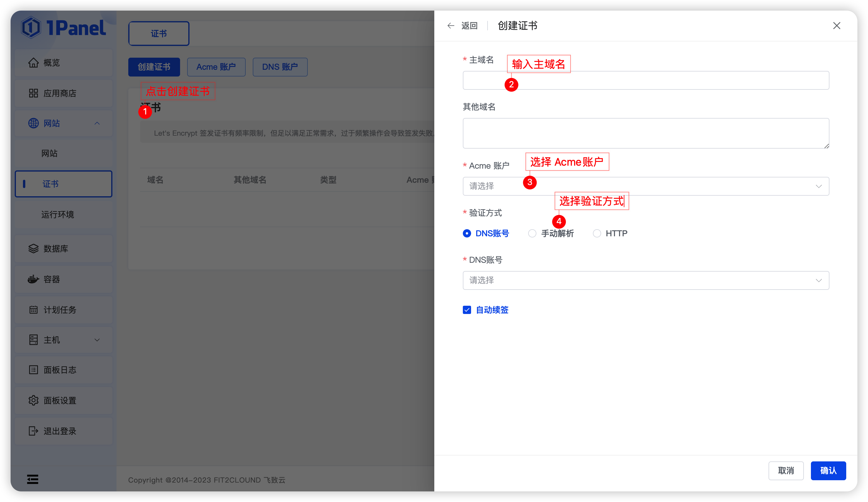868x502 pixels.
Task: Click the 确认 button
Action: point(828,471)
